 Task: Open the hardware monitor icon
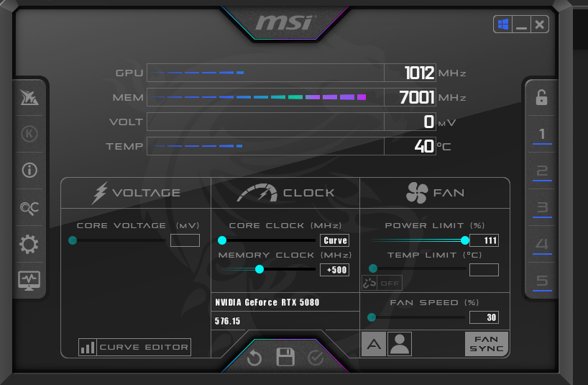tap(29, 281)
